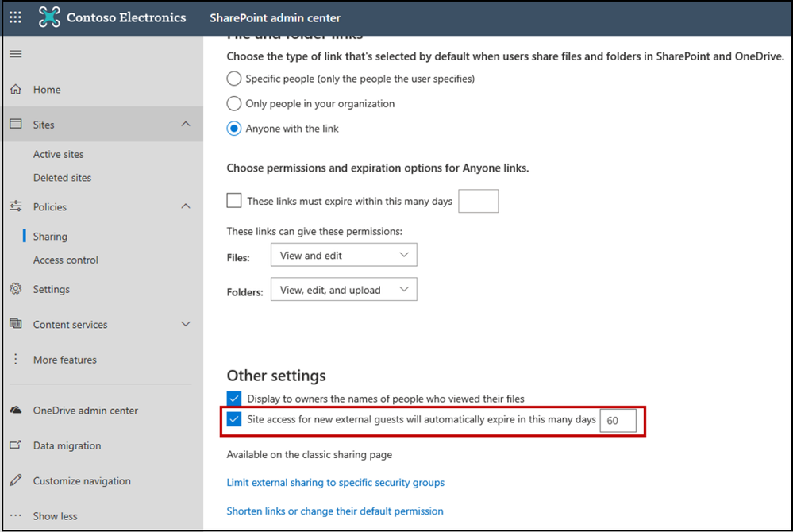
Task: Open the Folders permission dropdown
Action: 344,290
